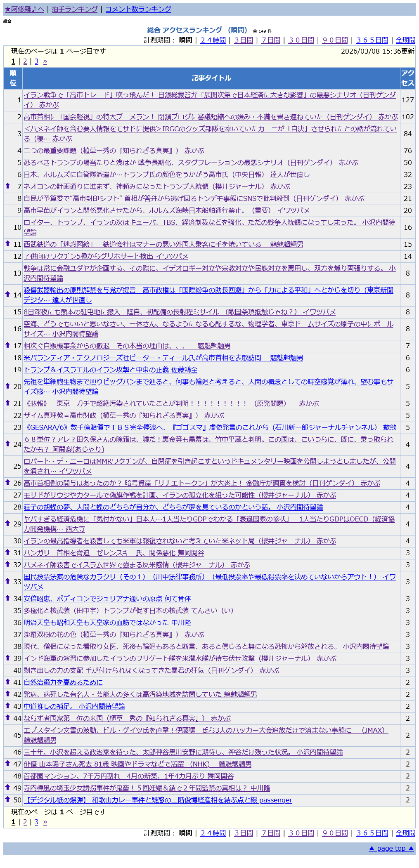Open the rank 19 article about トランプ&イスラエル
The width and height of the screenshot is (419, 868).
pos(111,370)
